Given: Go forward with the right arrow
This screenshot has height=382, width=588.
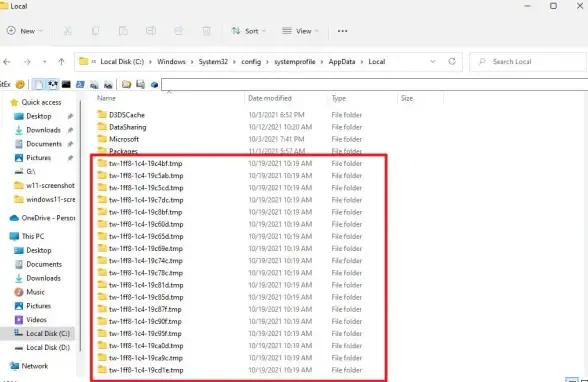Looking at the screenshot, I should point(27,62).
